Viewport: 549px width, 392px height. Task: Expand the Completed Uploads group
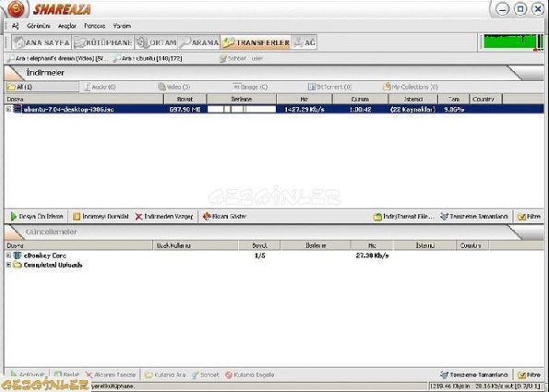tap(8, 265)
